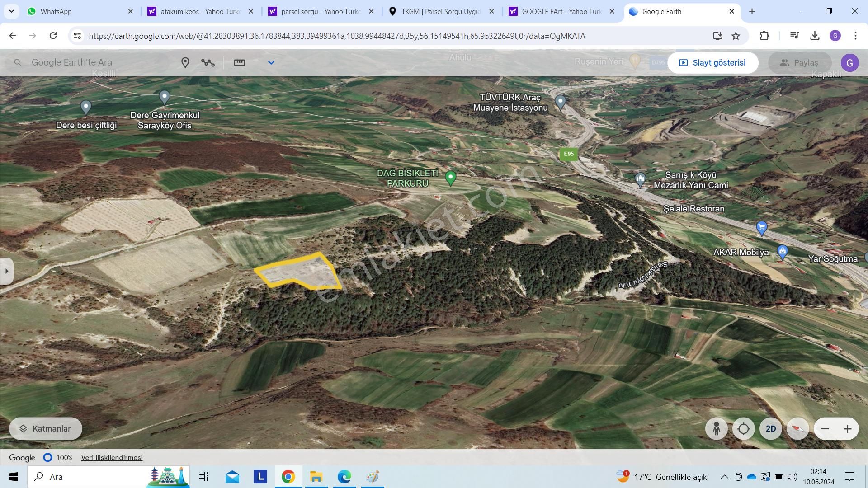Select the path drawing tool
This screenshot has height=488, width=868.
[x=208, y=62]
